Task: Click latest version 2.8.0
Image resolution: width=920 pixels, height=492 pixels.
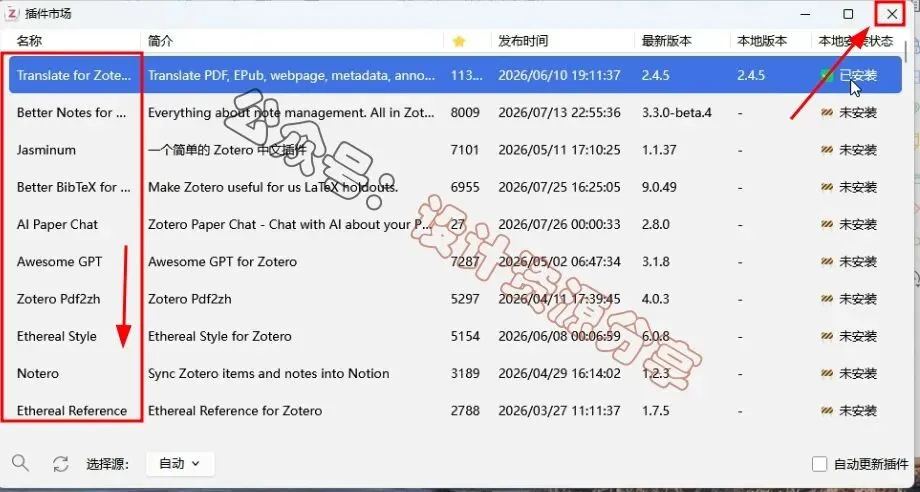Action: tap(656, 225)
